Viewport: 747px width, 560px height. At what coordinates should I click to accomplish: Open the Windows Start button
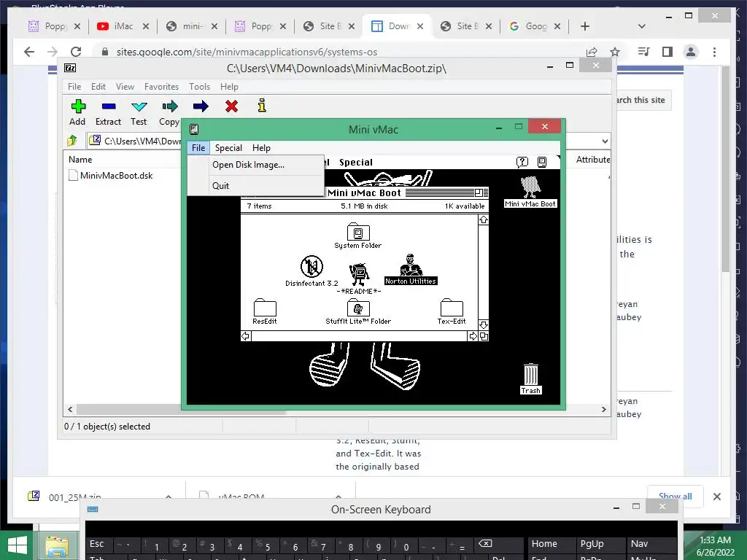coord(18,545)
